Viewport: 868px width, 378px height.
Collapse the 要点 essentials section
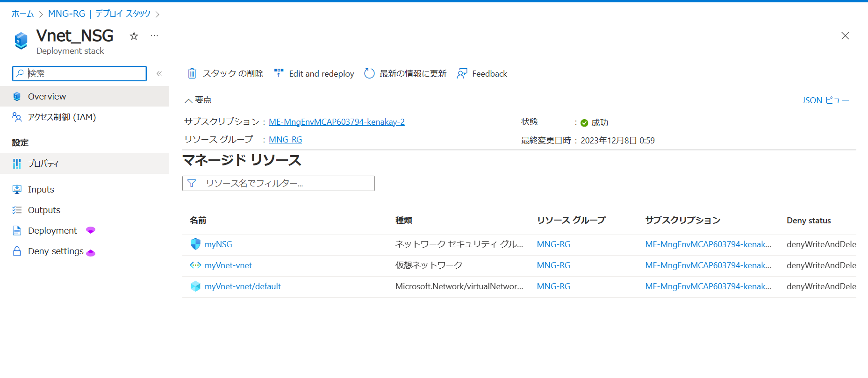198,100
